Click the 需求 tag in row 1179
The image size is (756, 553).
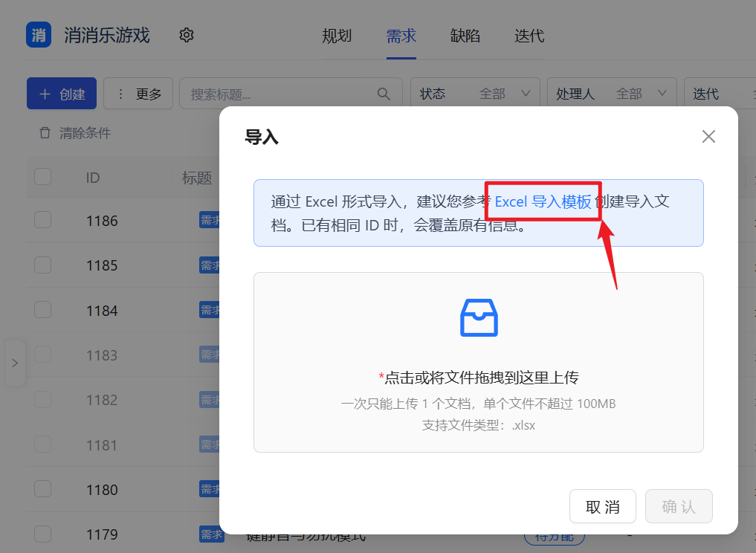(212, 534)
